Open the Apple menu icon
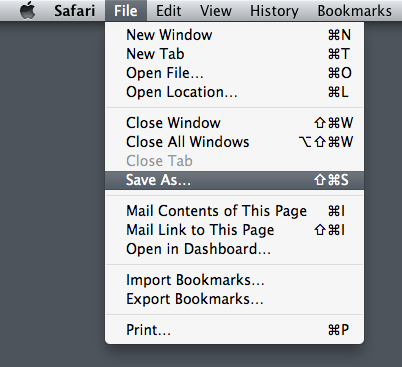The height and width of the screenshot is (367, 402). [28, 11]
